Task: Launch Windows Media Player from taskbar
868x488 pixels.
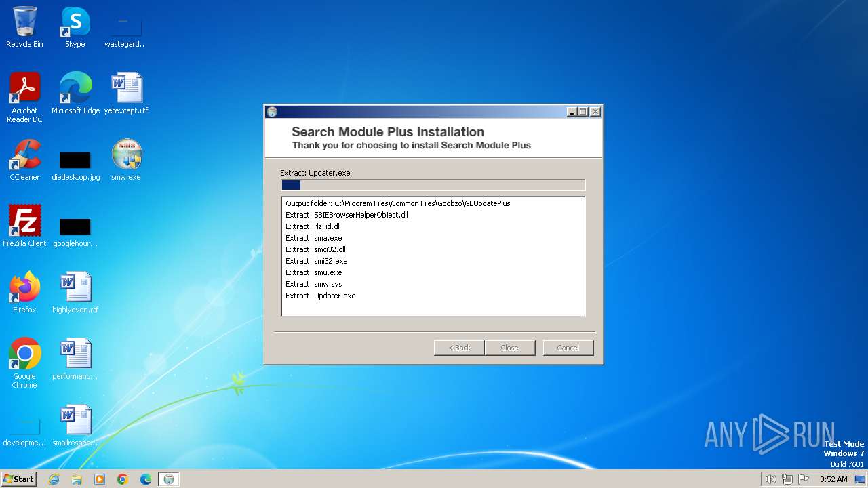Action: 100,479
